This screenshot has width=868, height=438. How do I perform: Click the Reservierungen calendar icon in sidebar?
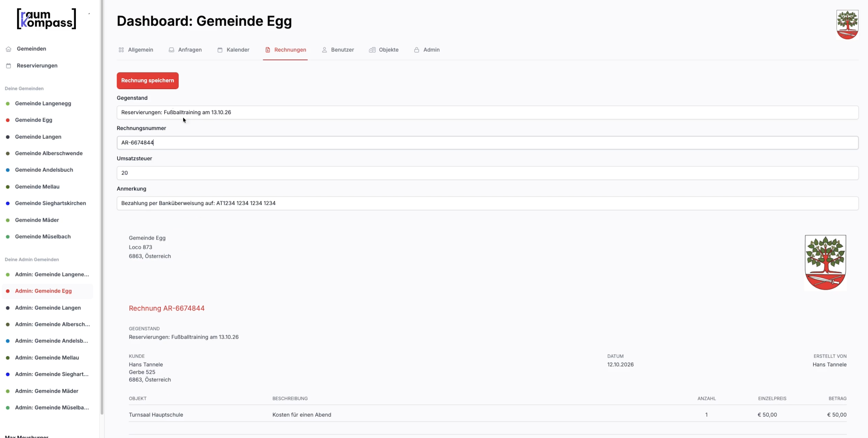pyautogui.click(x=8, y=66)
